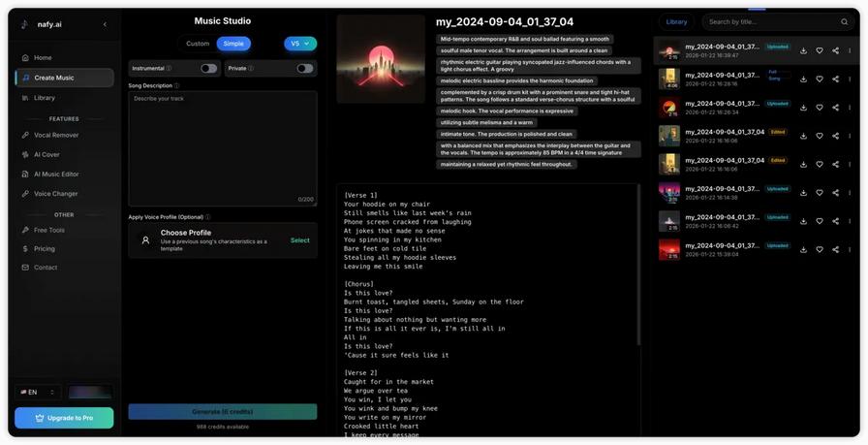Screen dimensions: 868x445
Task: Download the song dated 16:39:47
Action: click(803, 50)
